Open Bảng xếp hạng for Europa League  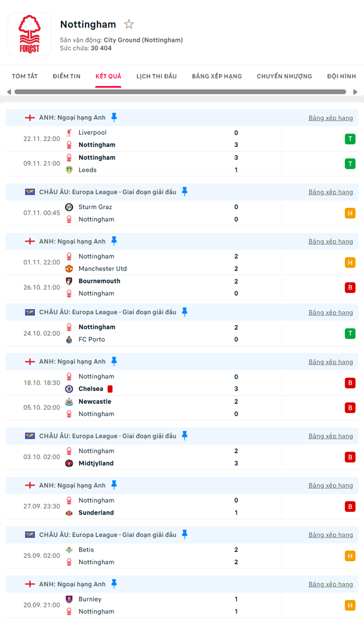[x=331, y=192]
